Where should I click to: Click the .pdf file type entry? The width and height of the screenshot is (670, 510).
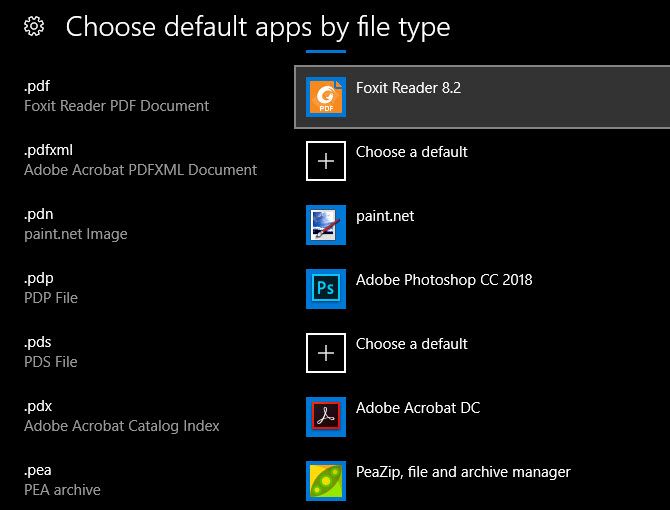pyautogui.click(x=116, y=96)
